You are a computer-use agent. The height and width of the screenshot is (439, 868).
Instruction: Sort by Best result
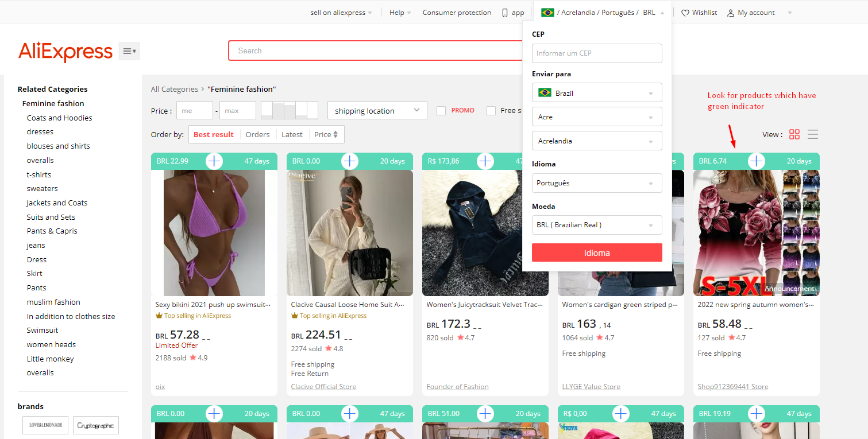tap(214, 134)
